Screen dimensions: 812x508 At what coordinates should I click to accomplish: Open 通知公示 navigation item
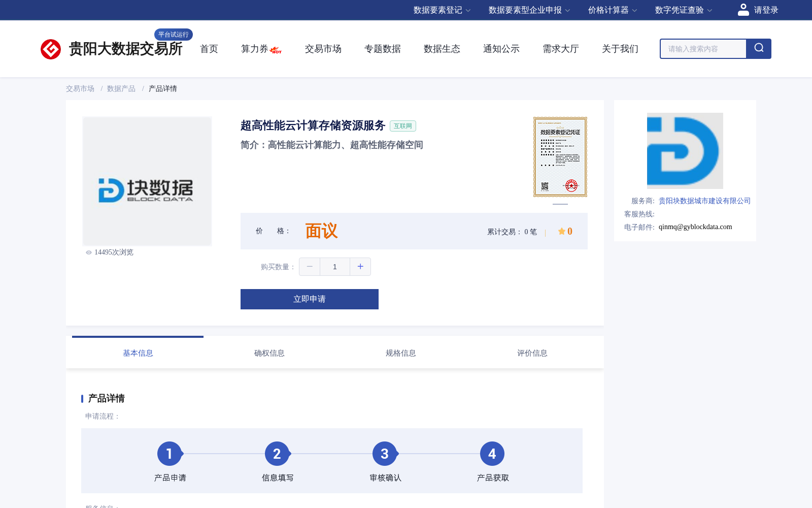coord(501,49)
